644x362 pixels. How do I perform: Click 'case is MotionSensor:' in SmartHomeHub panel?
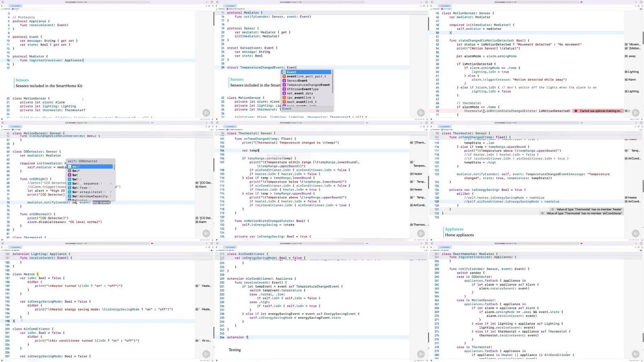[476, 300]
